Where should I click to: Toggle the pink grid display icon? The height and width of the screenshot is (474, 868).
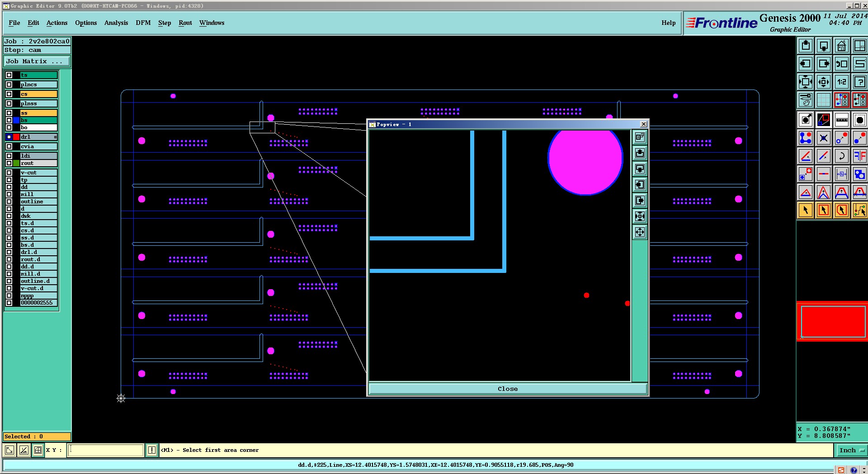pos(824,100)
